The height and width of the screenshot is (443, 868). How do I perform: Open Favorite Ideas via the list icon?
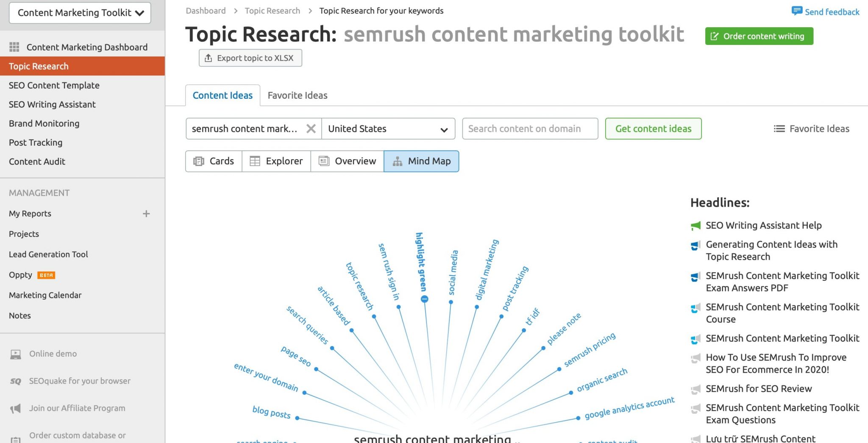tap(779, 128)
